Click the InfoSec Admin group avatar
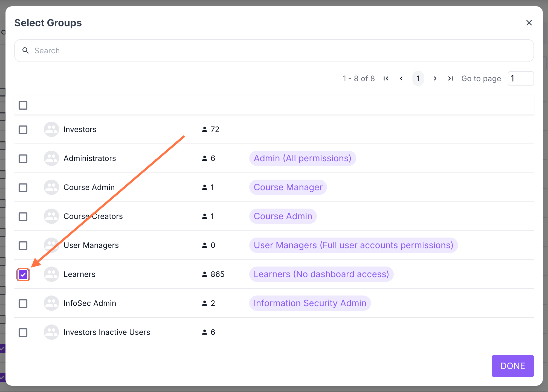 click(51, 303)
